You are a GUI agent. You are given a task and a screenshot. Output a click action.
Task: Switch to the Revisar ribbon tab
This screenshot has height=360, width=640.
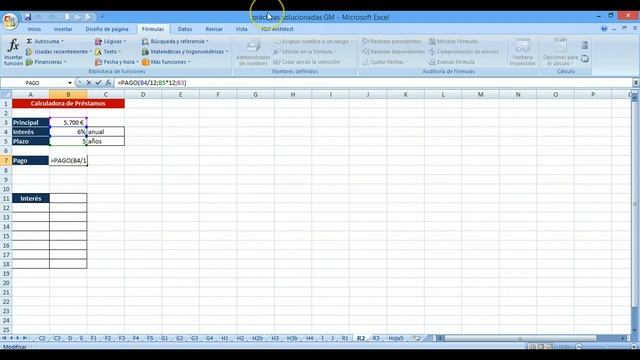point(214,29)
